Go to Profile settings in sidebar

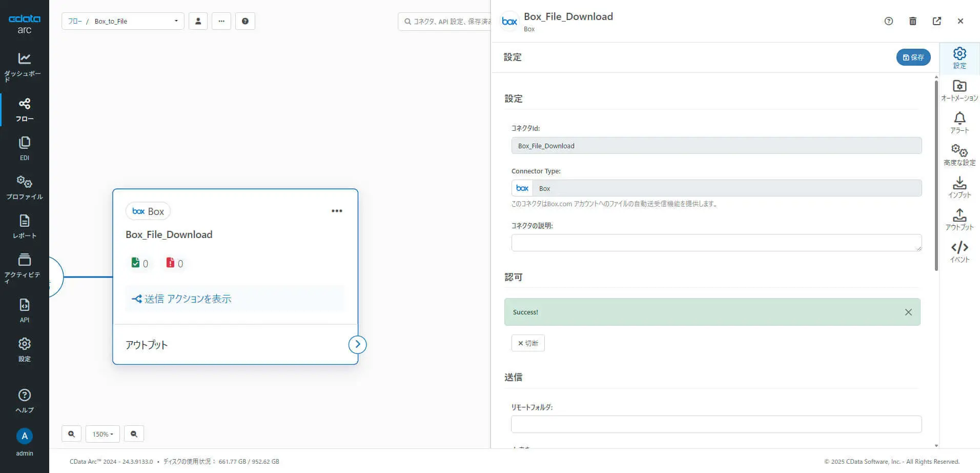click(x=24, y=187)
